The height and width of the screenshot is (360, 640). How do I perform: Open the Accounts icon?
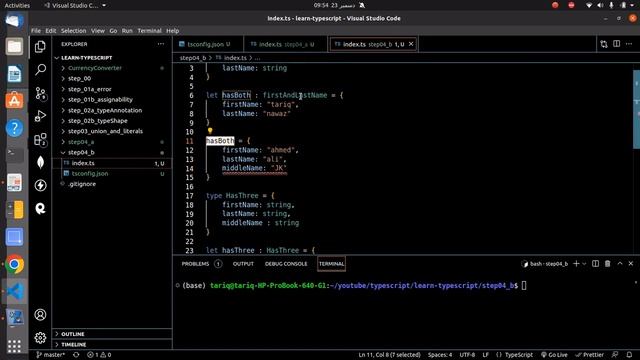pos(40,315)
